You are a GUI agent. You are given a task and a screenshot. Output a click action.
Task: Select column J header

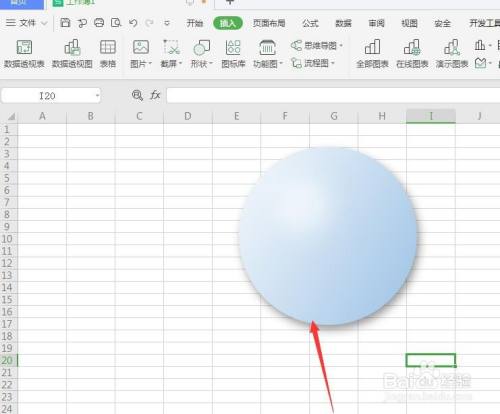[479, 116]
